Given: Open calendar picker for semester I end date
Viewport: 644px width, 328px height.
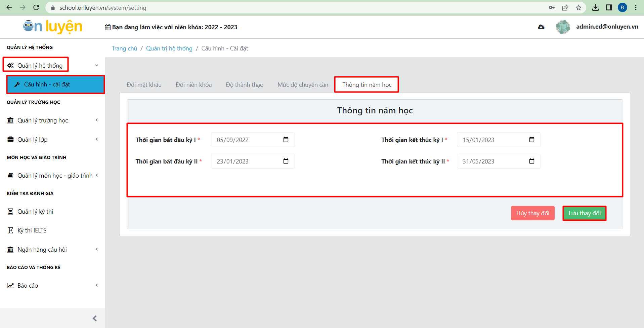Looking at the screenshot, I should [531, 140].
